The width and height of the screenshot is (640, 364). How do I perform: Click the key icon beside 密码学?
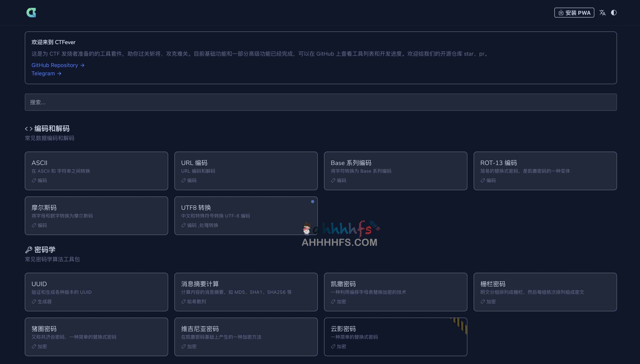pos(29,250)
